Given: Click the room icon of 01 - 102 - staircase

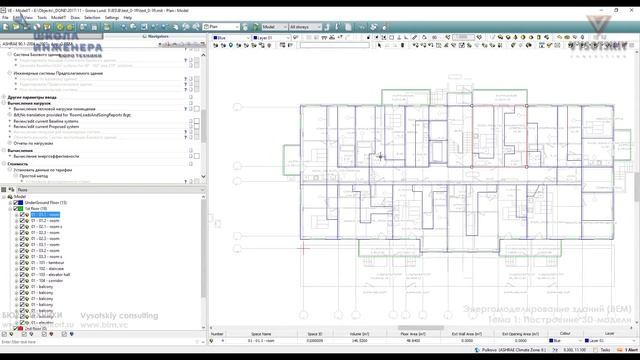Looking at the screenshot, I should 27,269.
